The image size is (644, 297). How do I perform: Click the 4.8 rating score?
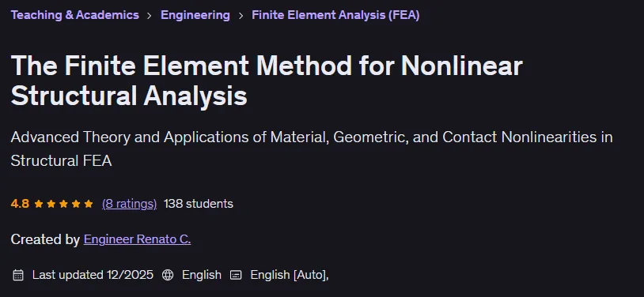(20, 204)
